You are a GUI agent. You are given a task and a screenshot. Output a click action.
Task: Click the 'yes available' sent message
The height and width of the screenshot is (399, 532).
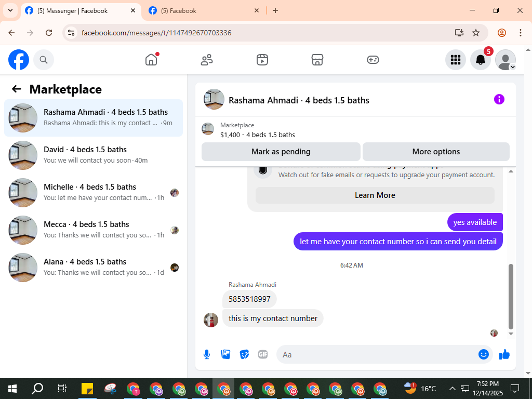click(475, 222)
